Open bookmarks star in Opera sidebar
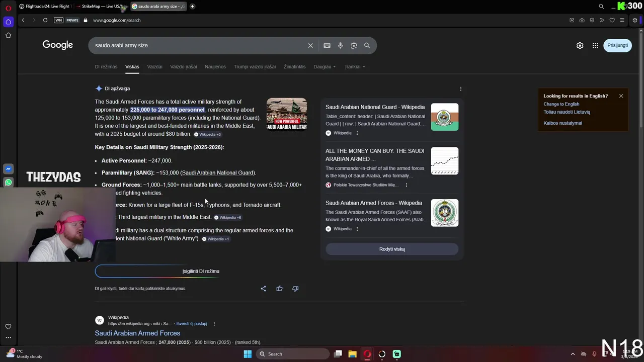Image resolution: width=644 pixels, height=362 pixels. pos(8,35)
